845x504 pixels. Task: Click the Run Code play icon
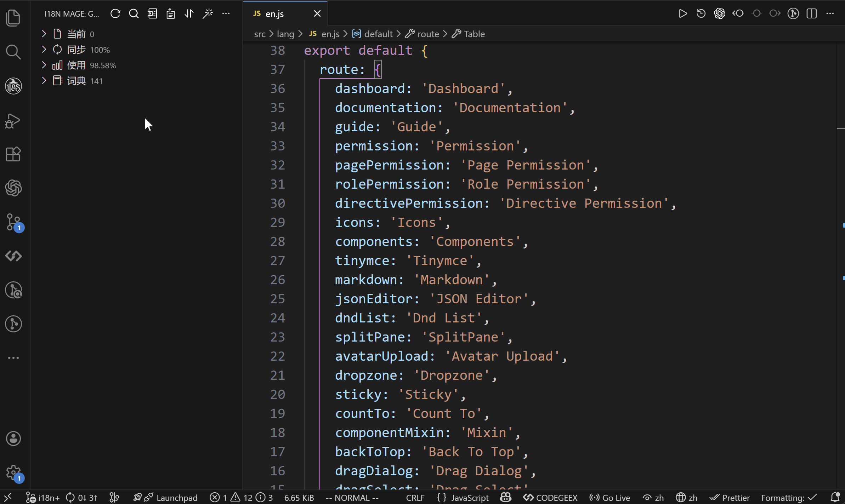(682, 14)
